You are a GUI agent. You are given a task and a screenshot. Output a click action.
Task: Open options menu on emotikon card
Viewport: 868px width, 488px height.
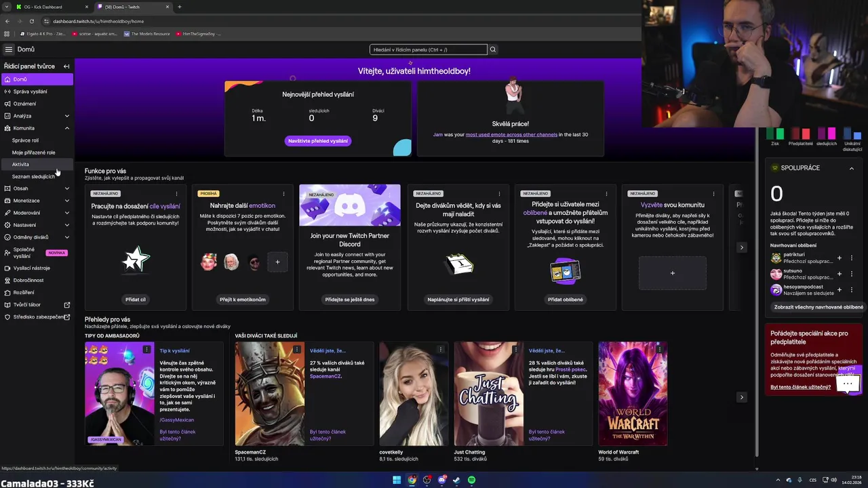pos(283,194)
